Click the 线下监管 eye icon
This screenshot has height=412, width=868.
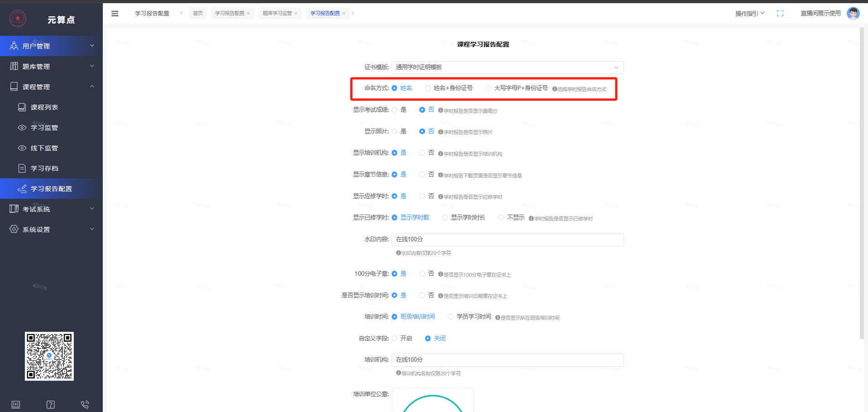tap(22, 148)
